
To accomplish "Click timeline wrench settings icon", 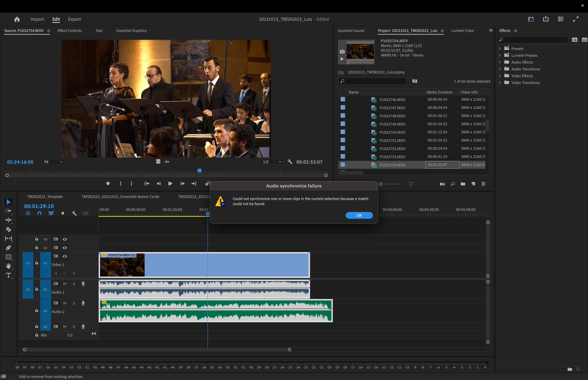I will tap(74, 213).
